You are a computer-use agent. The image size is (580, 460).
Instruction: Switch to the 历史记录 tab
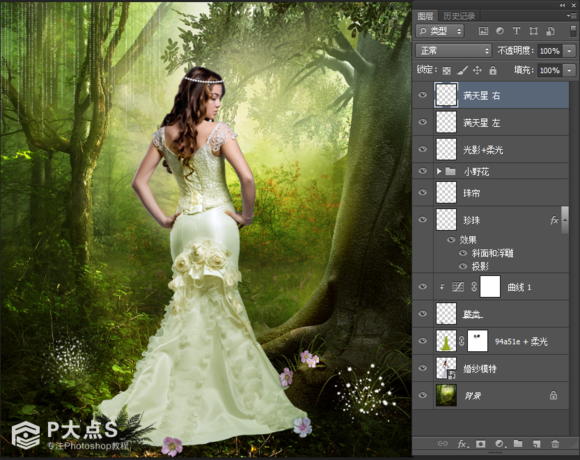(459, 16)
